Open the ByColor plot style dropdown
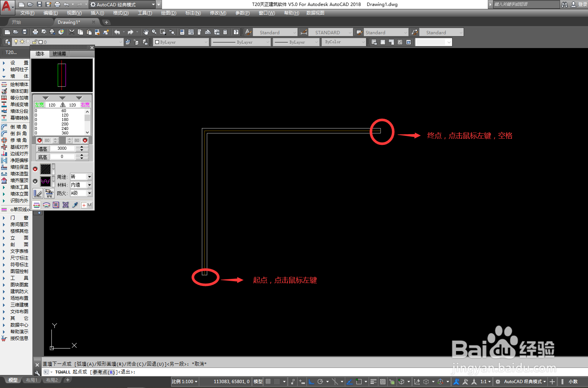 345,42
